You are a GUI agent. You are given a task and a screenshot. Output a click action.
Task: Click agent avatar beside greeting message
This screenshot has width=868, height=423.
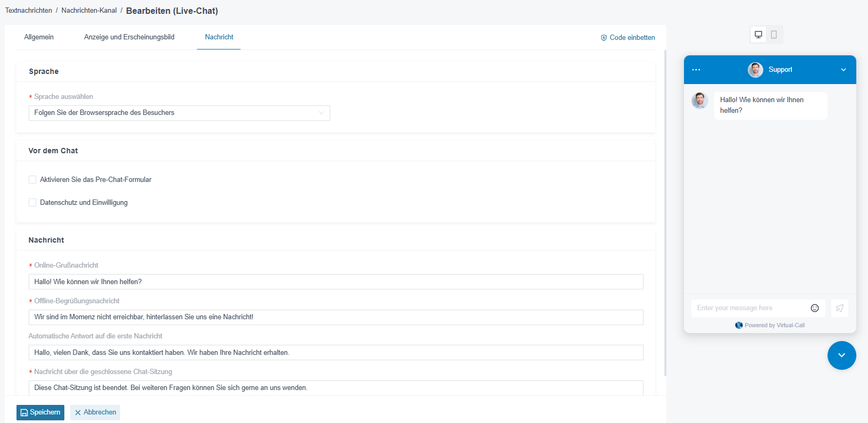[x=700, y=100]
